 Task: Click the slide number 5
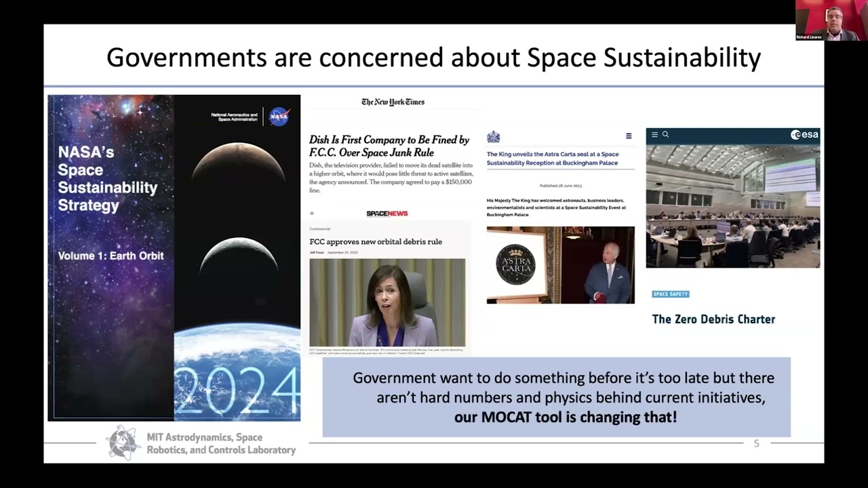click(x=757, y=443)
